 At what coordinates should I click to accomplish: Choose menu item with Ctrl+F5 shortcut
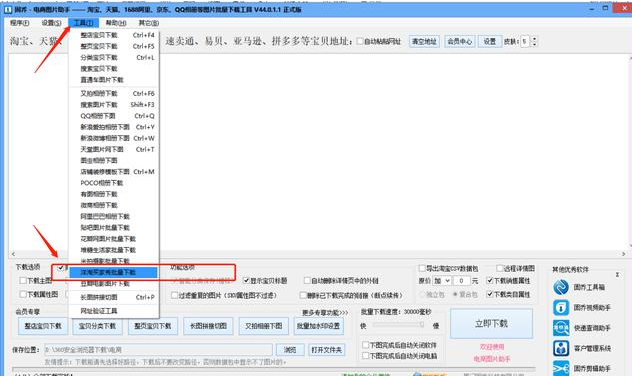[x=114, y=46]
